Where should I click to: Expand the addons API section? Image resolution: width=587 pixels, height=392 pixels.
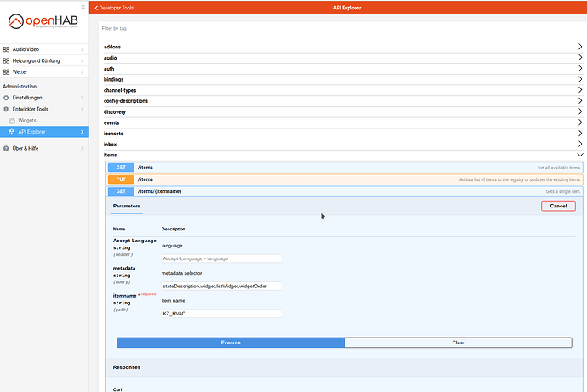click(x=340, y=47)
